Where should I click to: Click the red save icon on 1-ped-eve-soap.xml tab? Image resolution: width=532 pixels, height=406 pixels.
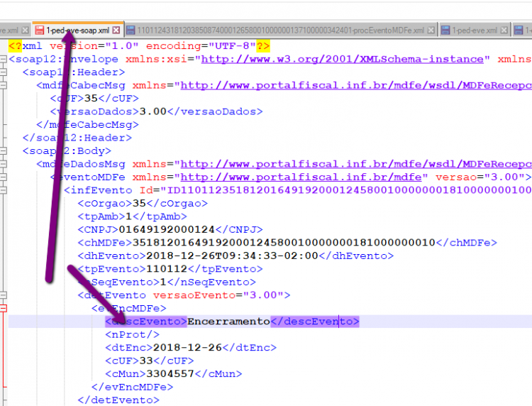pos(39,31)
